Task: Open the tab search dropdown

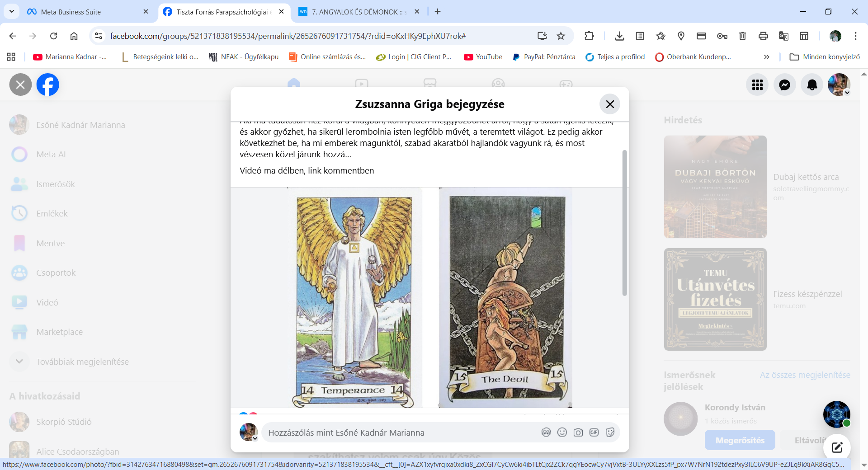Action: click(x=11, y=11)
